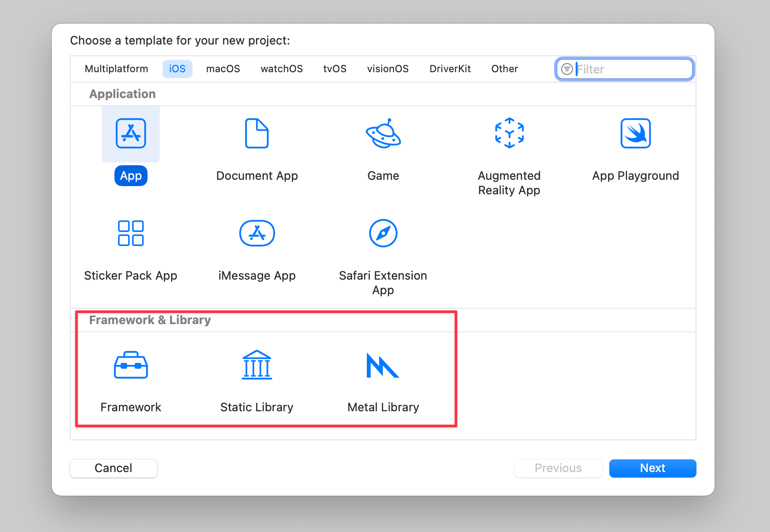Select the Framework toolbox icon
The height and width of the screenshot is (532, 770).
(131, 365)
